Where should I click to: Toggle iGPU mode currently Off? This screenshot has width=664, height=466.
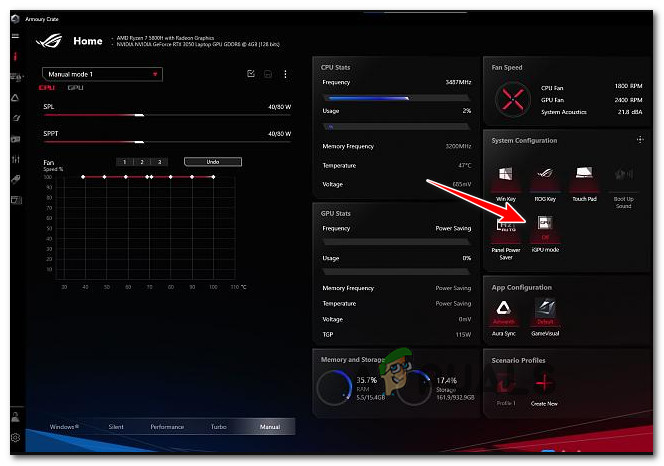point(545,234)
